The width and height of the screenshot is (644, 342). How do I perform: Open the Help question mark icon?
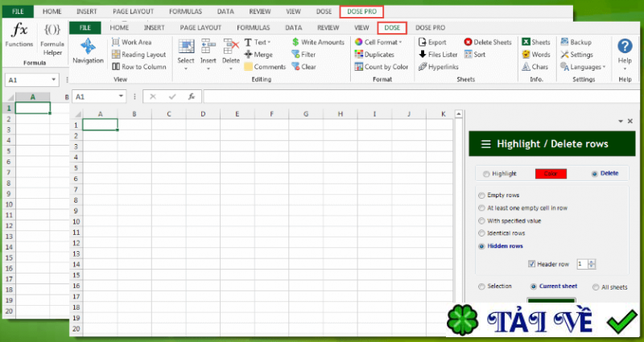click(625, 46)
